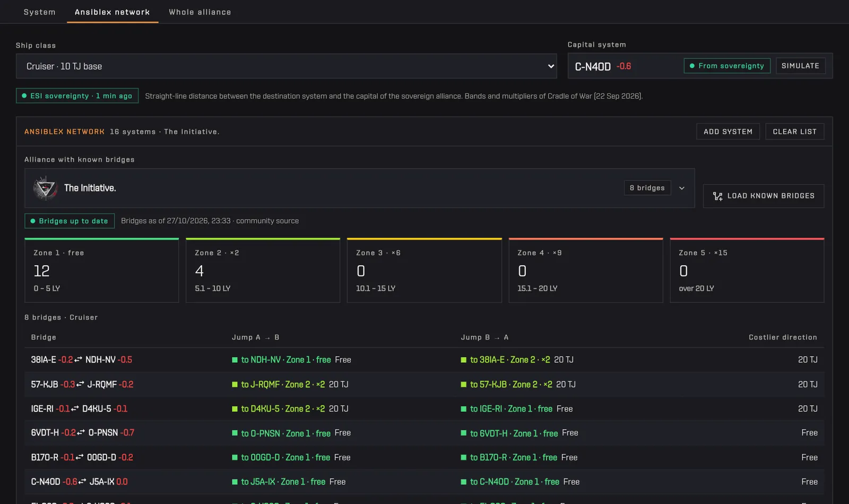Open the Whole alliance tab
Viewport: 849px width, 504px height.
click(200, 12)
